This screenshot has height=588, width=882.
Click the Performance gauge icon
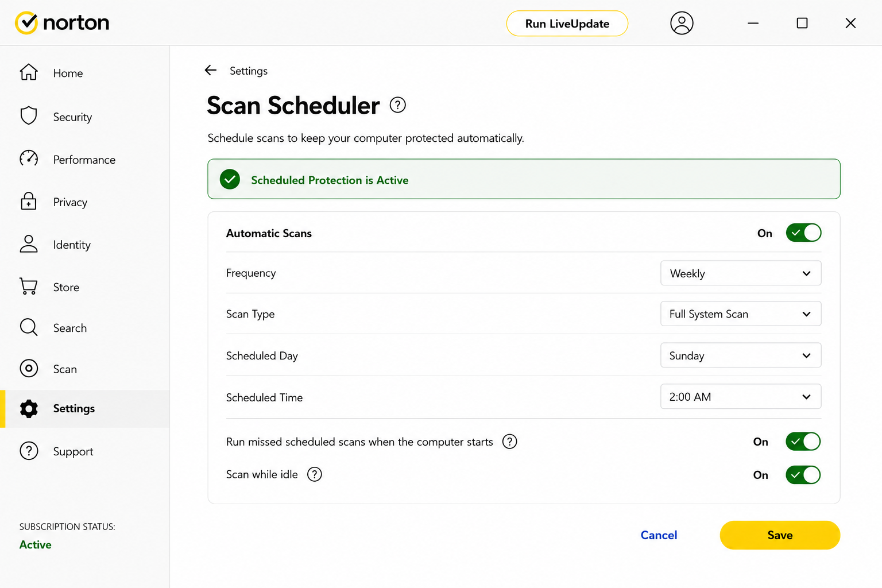(29, 158)
